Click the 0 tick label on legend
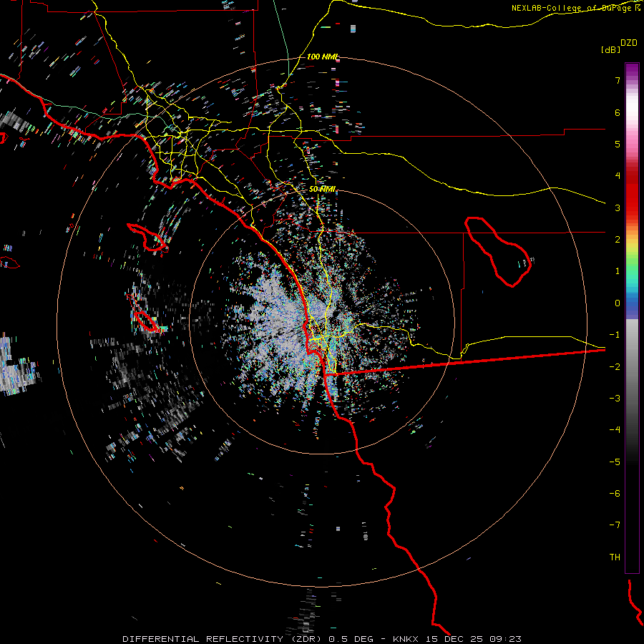The image size is (644, 644). [618, 303]
